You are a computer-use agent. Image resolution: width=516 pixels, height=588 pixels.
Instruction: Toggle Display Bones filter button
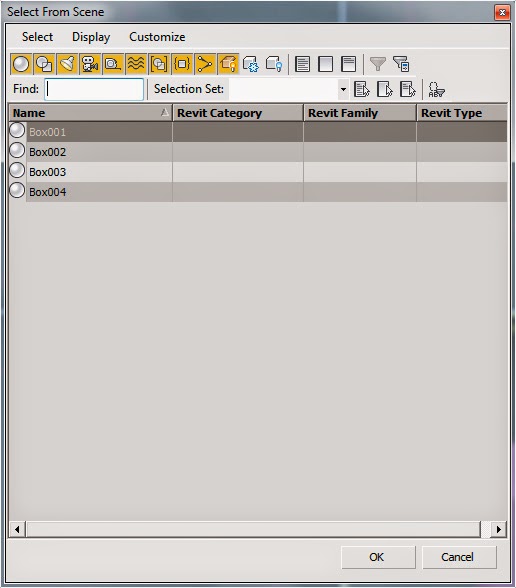pos(205,64)
